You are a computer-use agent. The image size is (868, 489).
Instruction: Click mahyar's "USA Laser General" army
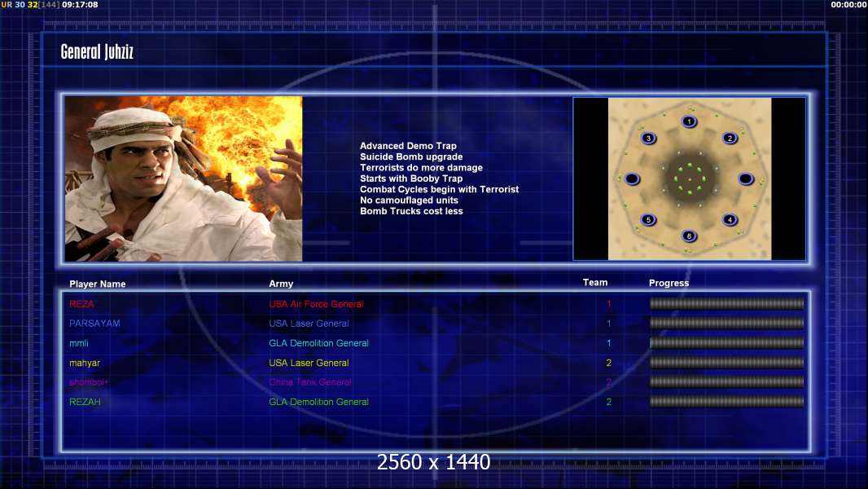tap(309, 363)
